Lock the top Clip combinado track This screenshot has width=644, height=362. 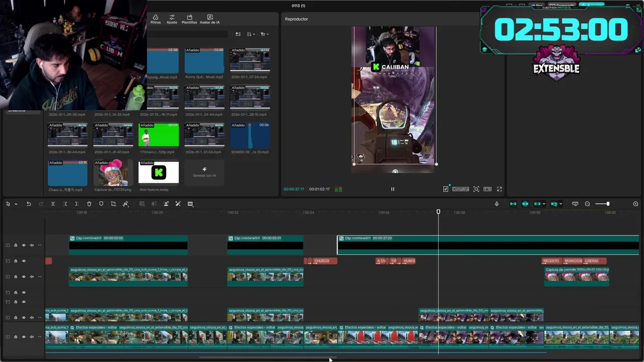point(16,245)
